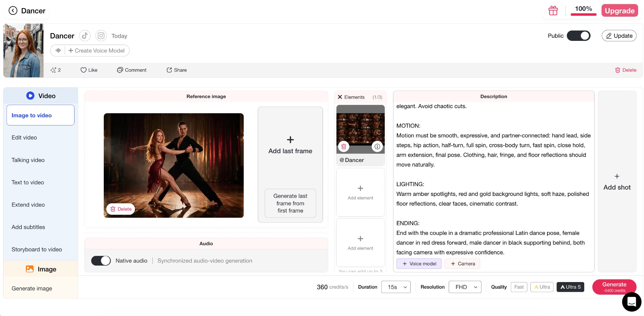Viewport: 644px width, 316px height.
Task: Click the sparkle generations count icon
Action: point(55,70)
